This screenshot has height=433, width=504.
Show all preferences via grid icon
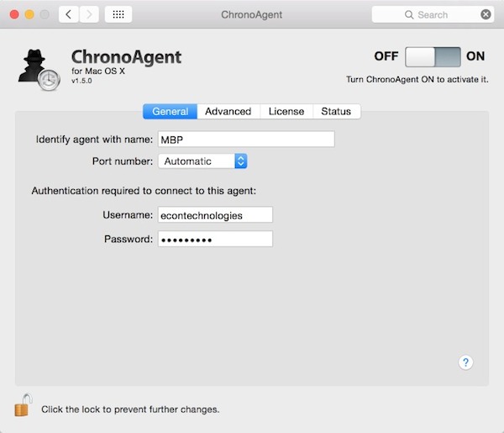pyautogui.click(x=118, y=14)
